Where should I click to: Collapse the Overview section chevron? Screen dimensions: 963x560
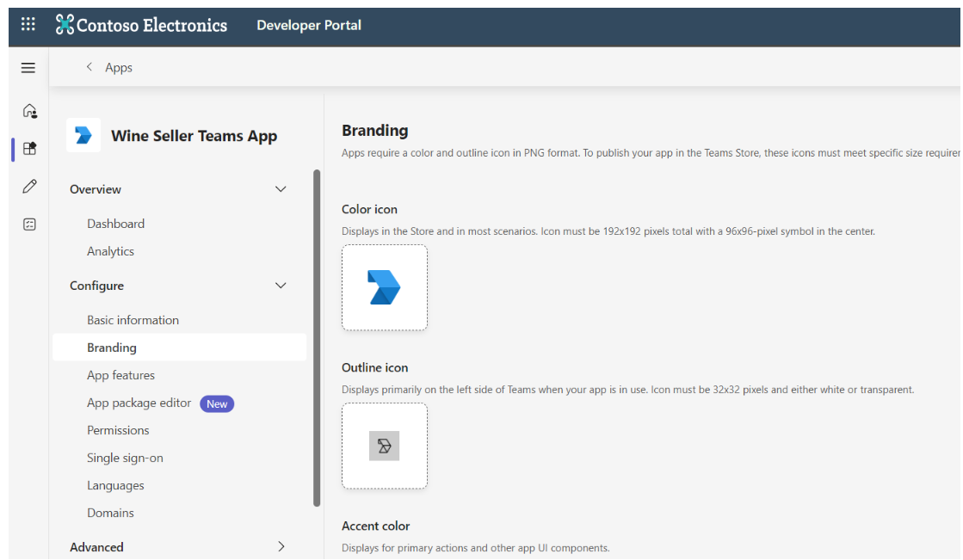point(281,189)
